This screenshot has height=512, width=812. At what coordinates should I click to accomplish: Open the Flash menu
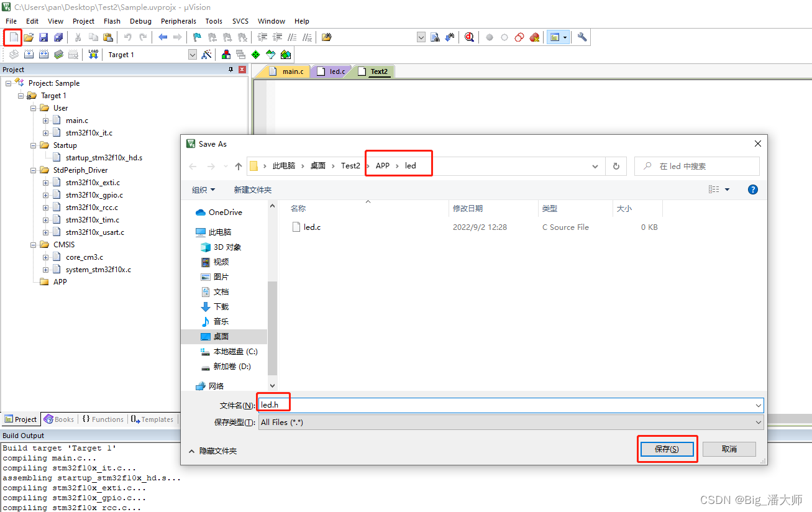tap(112, 21)
